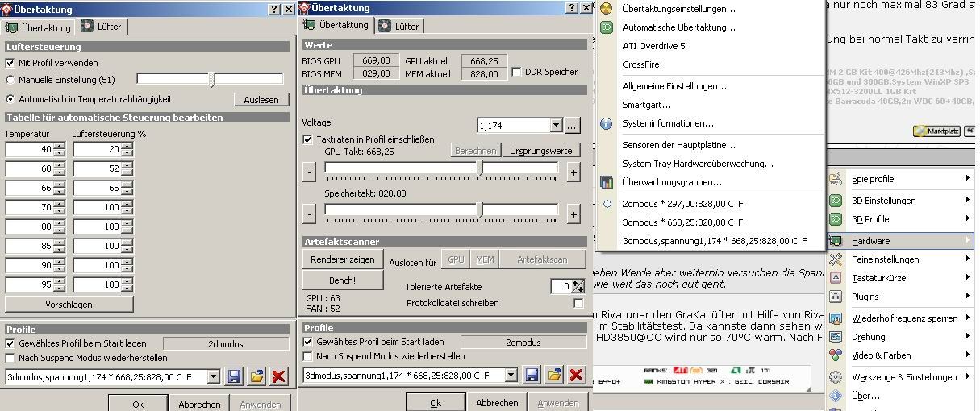Click the Renderer zeigen button
980x411 pixels.
(343, 259)
